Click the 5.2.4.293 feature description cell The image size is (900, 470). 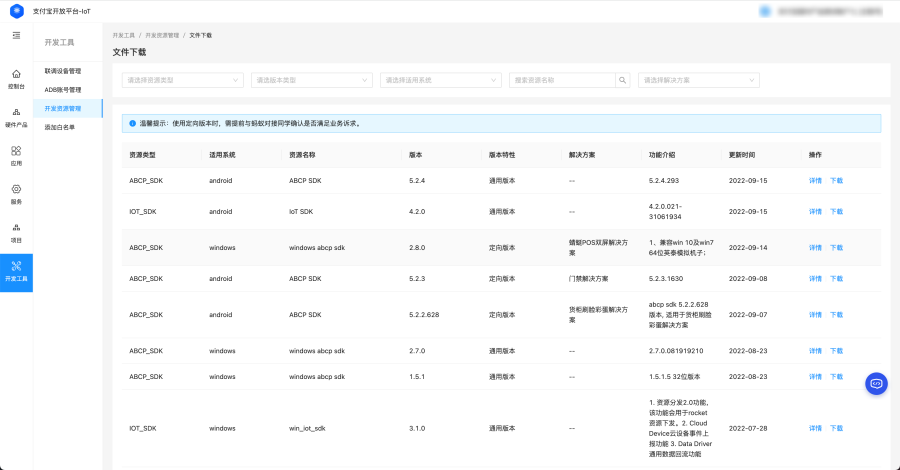(x=664, y=181)
